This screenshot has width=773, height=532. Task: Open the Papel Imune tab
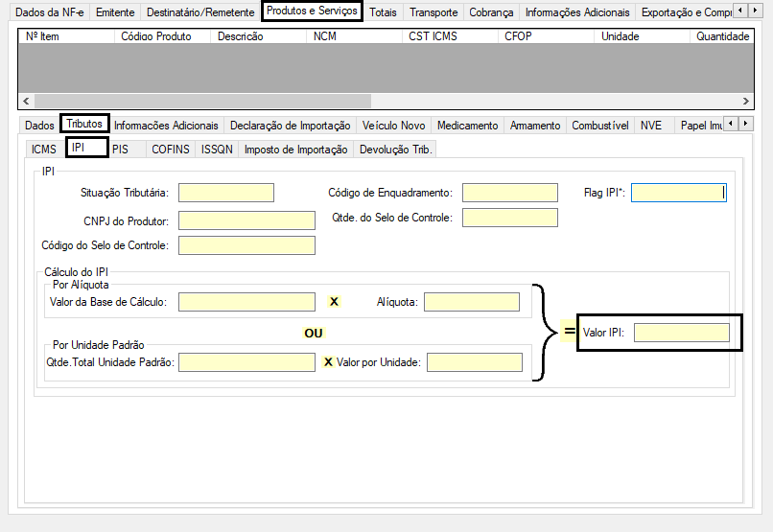[700, 126]
